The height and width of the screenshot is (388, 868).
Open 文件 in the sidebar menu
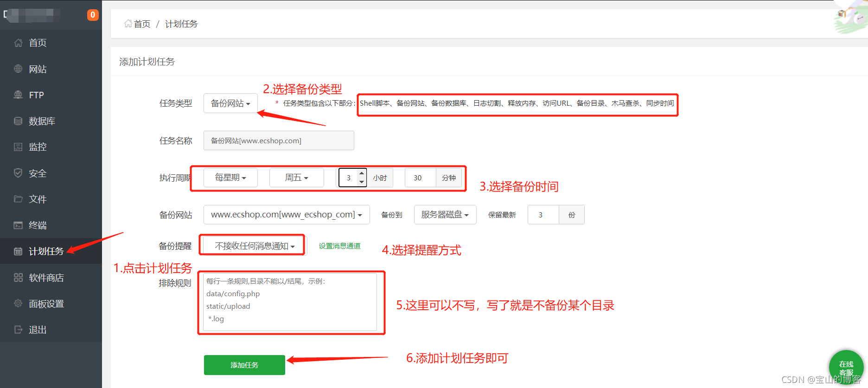coord(38,199)
